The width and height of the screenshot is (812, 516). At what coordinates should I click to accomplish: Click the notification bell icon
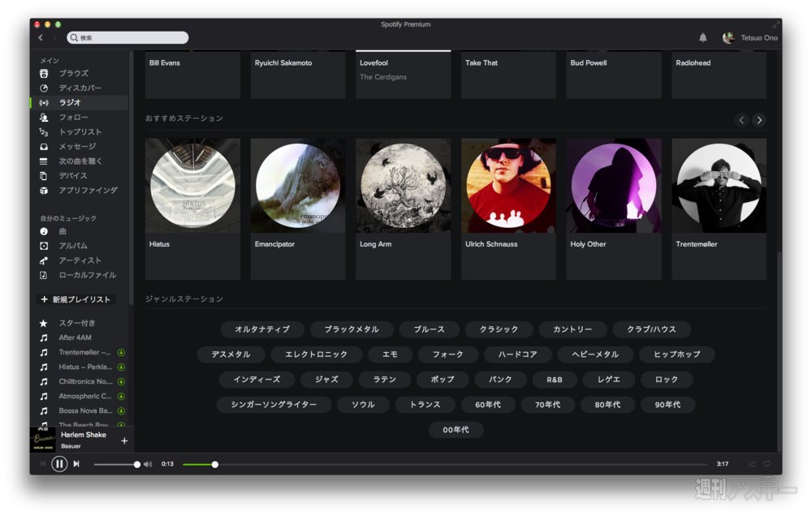coord(702,37)
